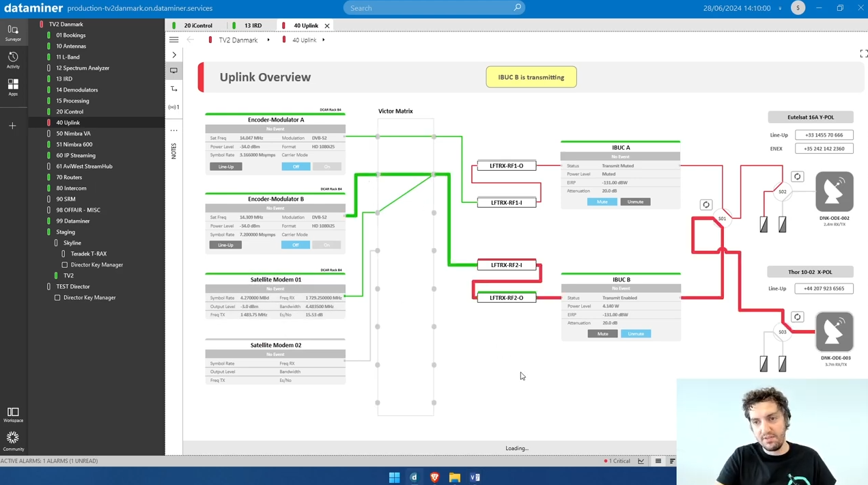Expand the collapsed side panel chevron
This screenshot has height=485, width=868.
174,55
